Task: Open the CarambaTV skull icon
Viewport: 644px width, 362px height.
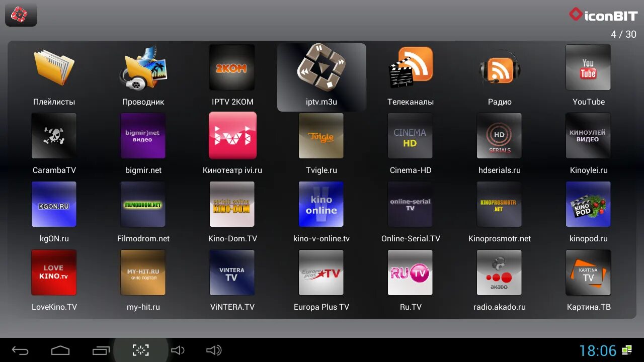Action: coord(54,136)
